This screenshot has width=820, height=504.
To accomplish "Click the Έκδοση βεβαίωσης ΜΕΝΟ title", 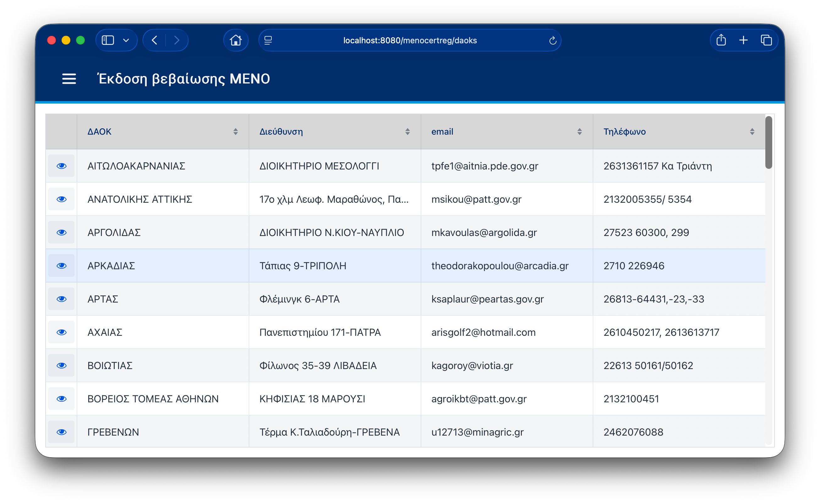I will [x=183, y=79].
